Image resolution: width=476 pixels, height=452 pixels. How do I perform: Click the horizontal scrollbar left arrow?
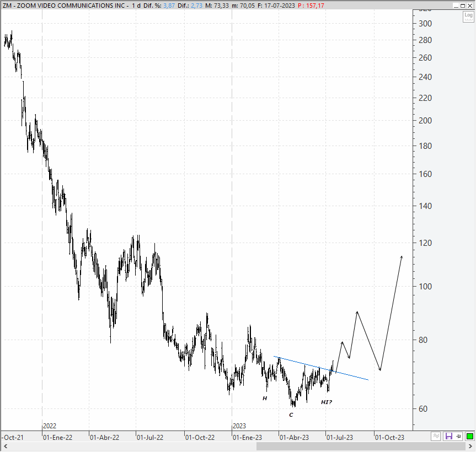click(5, 446)
